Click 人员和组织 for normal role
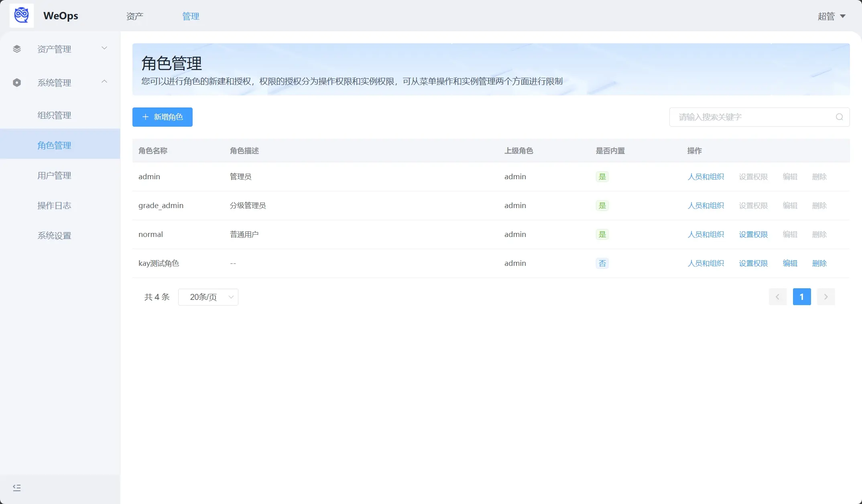The height and width of the screenshot is (504, 862). click(x=706, y=235)
